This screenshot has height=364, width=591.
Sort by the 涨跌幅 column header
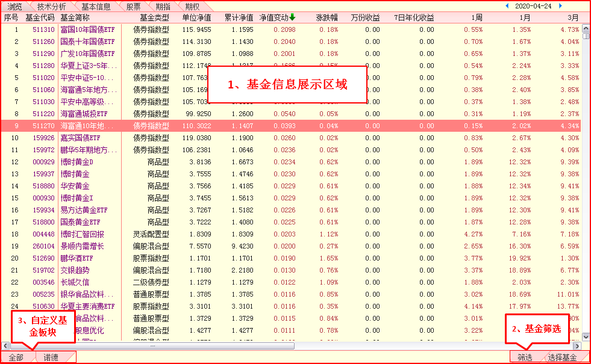click(x=327, y=17)
